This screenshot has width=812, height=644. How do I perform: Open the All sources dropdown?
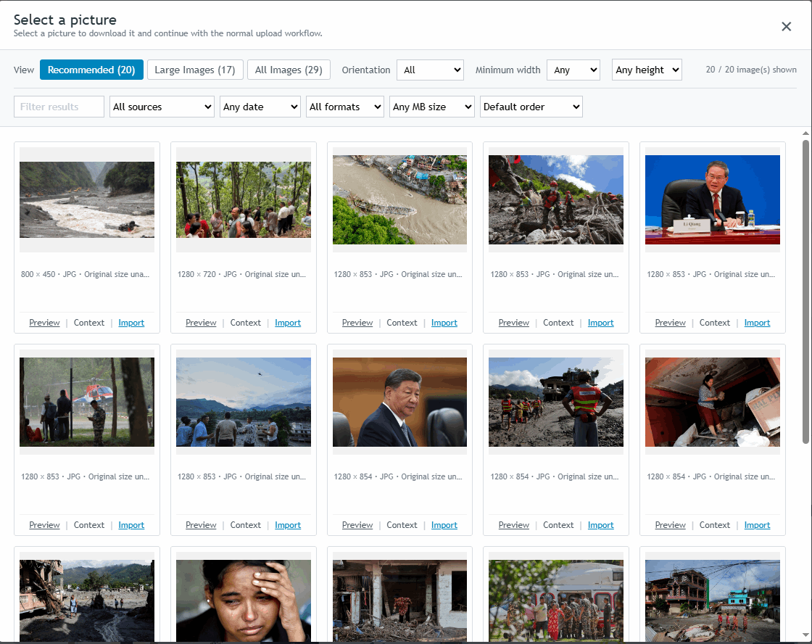pos(162,107)
